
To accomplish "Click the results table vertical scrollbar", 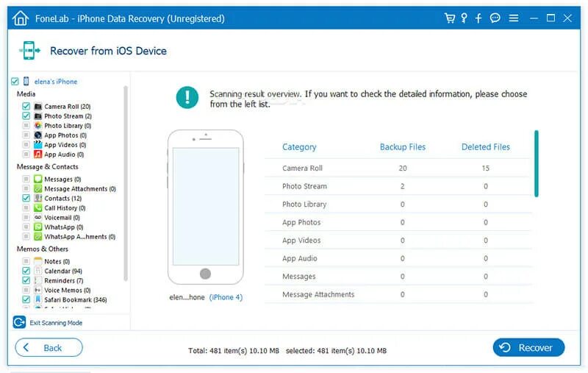I will point(537,163).
